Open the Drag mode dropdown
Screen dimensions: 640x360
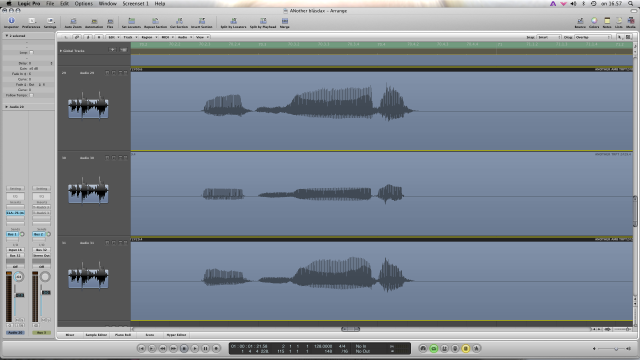coord(593,37)
